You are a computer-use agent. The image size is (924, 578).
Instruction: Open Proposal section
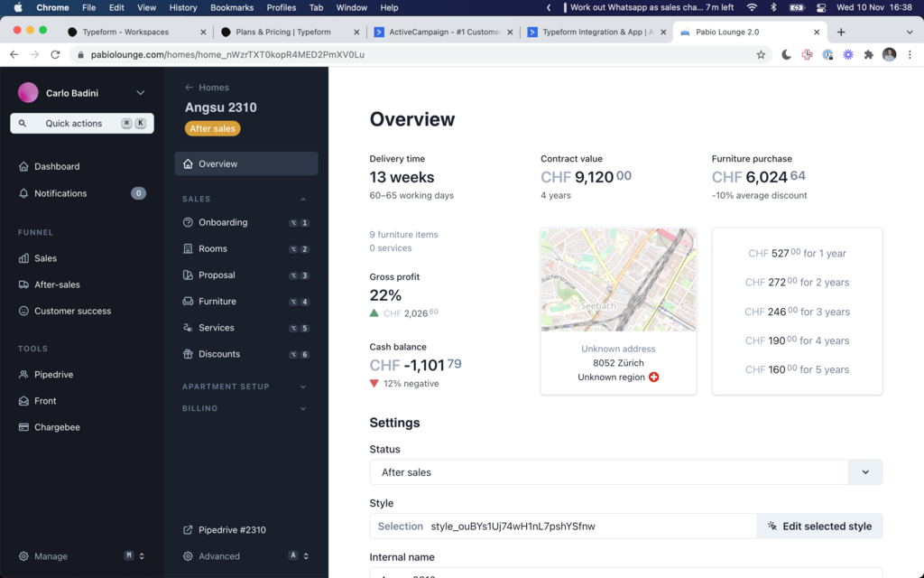click(245, 275)
